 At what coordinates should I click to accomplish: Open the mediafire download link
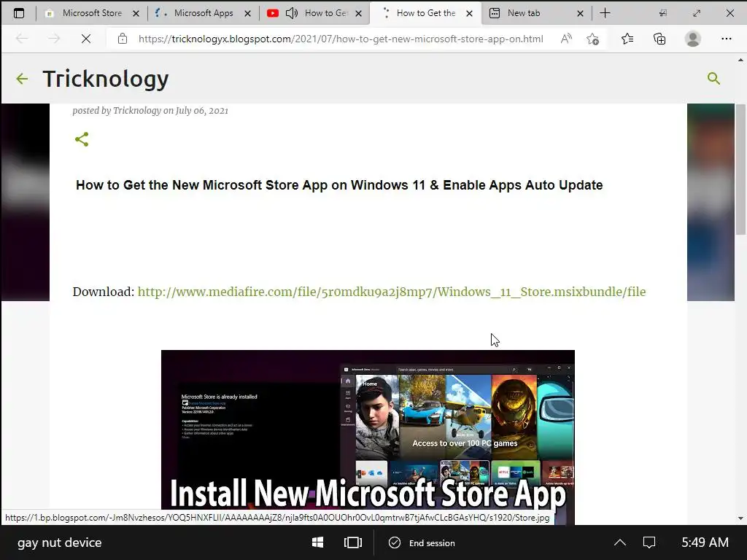[392, 292]
